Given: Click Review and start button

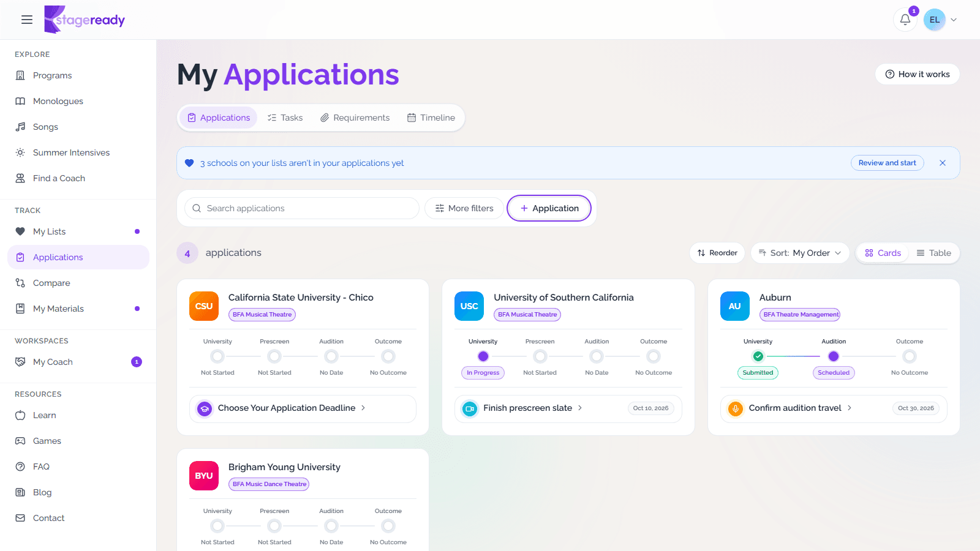Looking at the screenshot, I should pyautogui.click(x=887, y=163).
